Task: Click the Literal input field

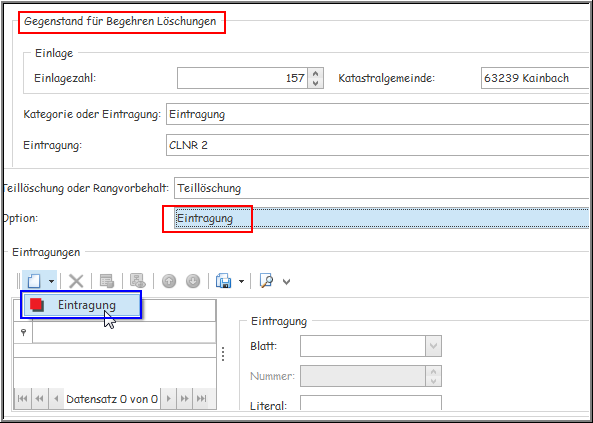Action: (x=371, y=403)
